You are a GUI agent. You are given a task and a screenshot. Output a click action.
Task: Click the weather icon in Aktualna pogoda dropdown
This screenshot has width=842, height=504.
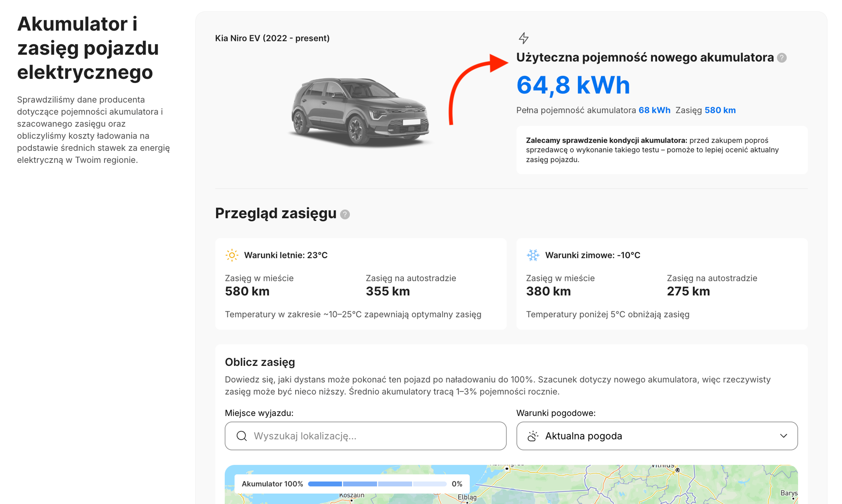click(533, 436)
